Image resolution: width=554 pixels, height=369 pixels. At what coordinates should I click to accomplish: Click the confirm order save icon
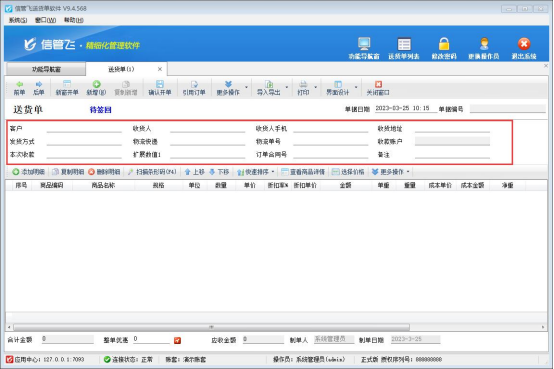[x=160, y=84]
